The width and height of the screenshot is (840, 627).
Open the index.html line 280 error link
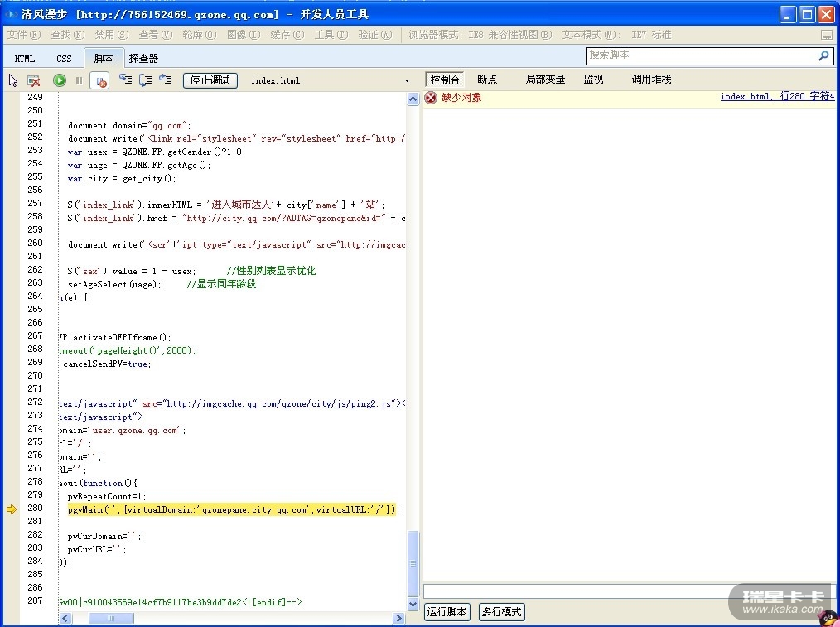click(x=777, y=97)
